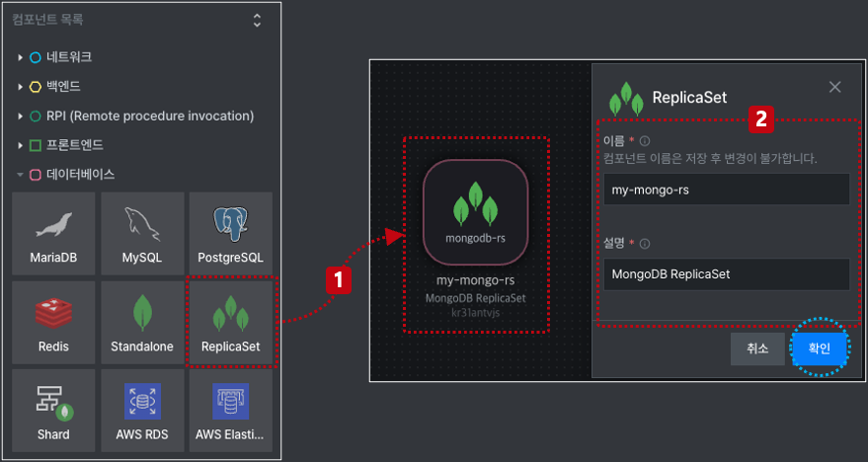Select the MySQL dolphin component
The width and height of the screenshot is (868, 462).
point(142,234)
